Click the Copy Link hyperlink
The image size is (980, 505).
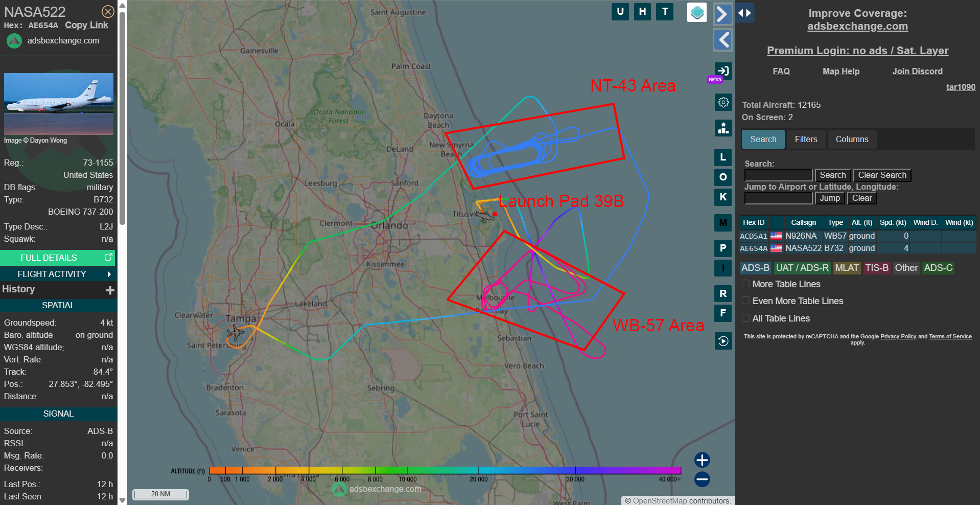[x=86, y=25]
